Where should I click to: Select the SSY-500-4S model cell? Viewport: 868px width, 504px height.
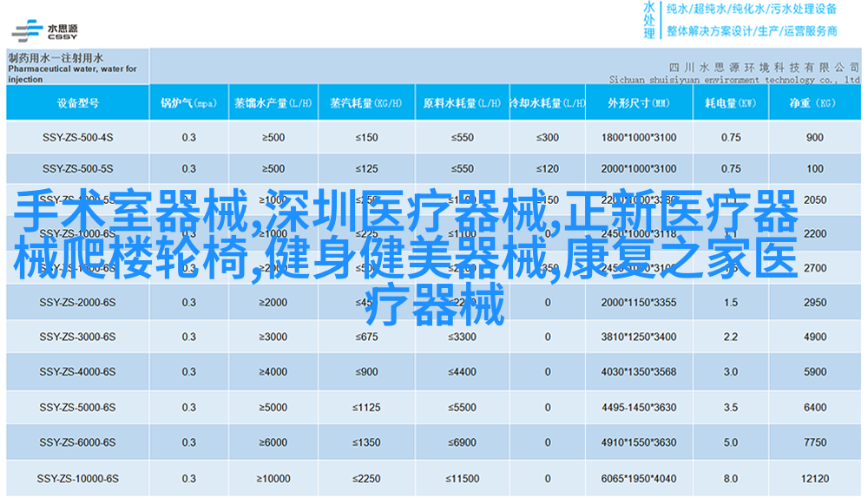click(x=77, y=138)
